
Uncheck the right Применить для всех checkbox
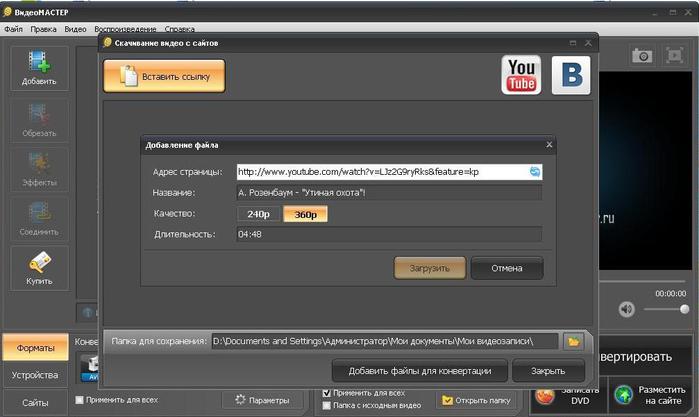pyautogui.click(x=326, y=393)
